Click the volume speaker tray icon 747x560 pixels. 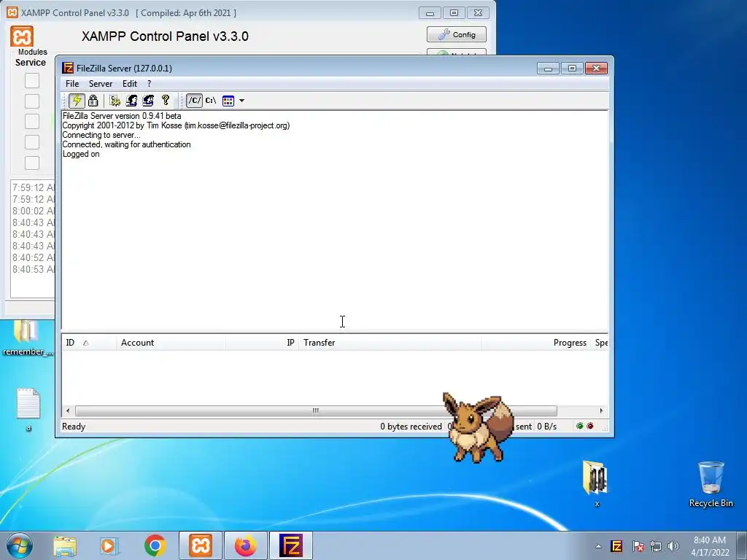(673, 546)
